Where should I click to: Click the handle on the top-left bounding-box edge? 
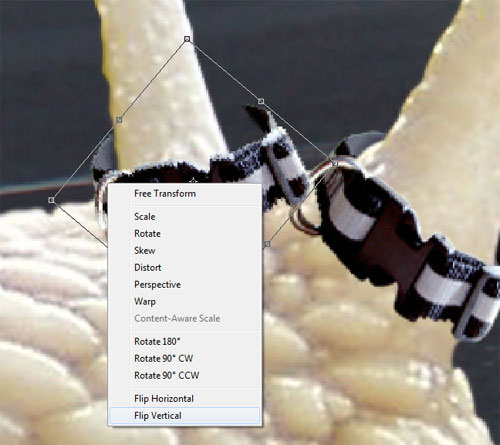click(x=119, y=120)
